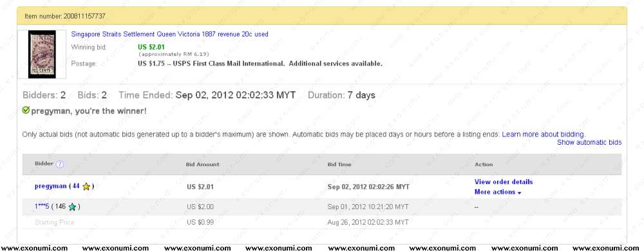Select the US $0.99 starting price amount
Image resolution: width=644 pixels, height=251 pixels.
coord(200,222)
